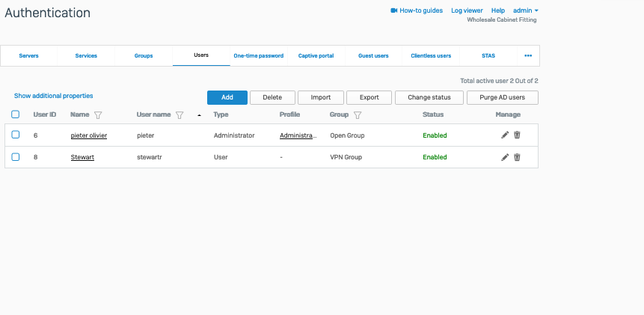Show additional properties link
The width and height of the screenshot is (644, 315).
pyautogui.click(x=54, y=96)
